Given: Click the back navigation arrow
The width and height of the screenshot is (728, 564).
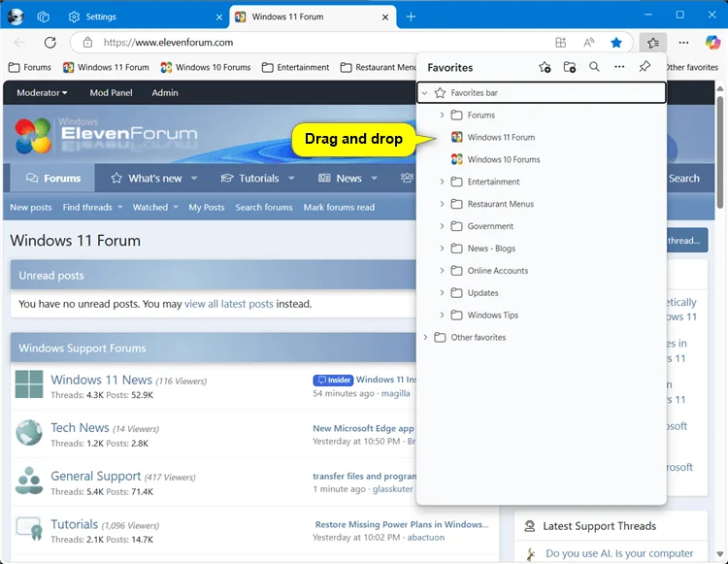Looking at the screenshot, I should (x=19, y=43).
